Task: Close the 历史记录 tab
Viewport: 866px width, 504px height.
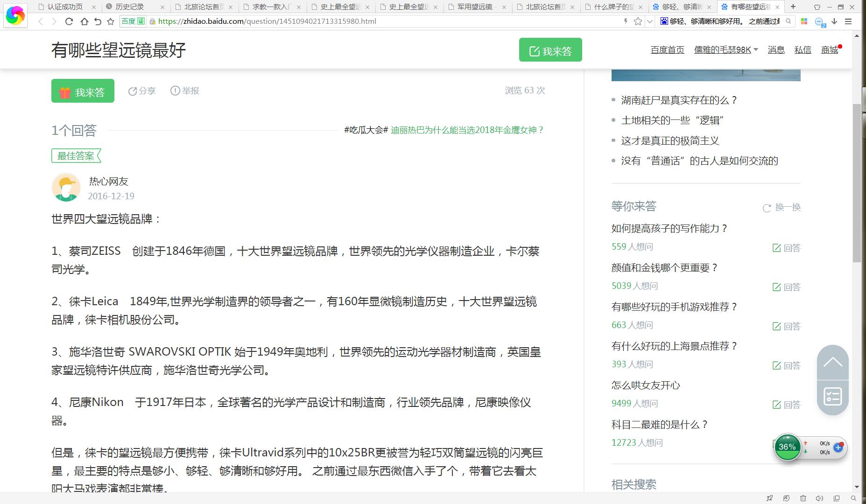Action: [162, 7]
